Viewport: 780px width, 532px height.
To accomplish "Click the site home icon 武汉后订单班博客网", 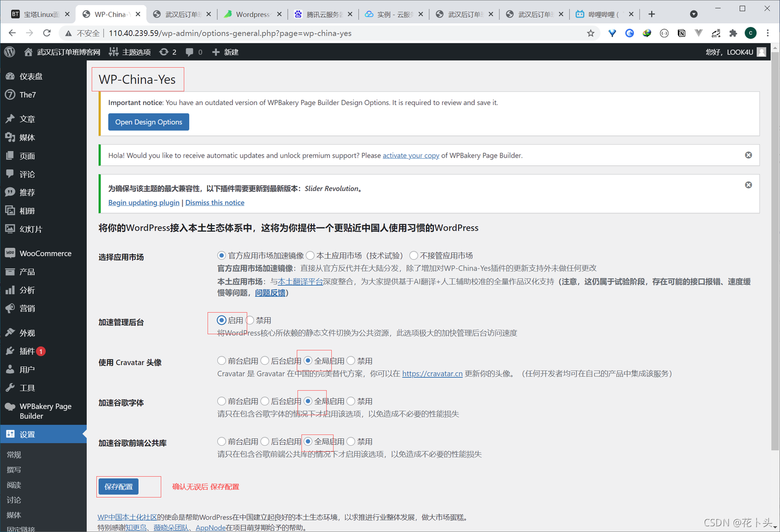I will tap(28, 52).
